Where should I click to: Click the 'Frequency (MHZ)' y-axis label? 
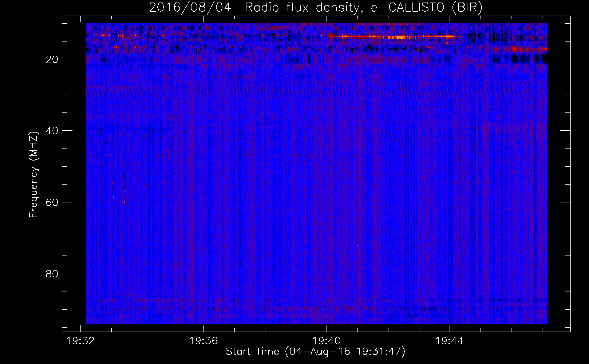click(x=33, y=175)
